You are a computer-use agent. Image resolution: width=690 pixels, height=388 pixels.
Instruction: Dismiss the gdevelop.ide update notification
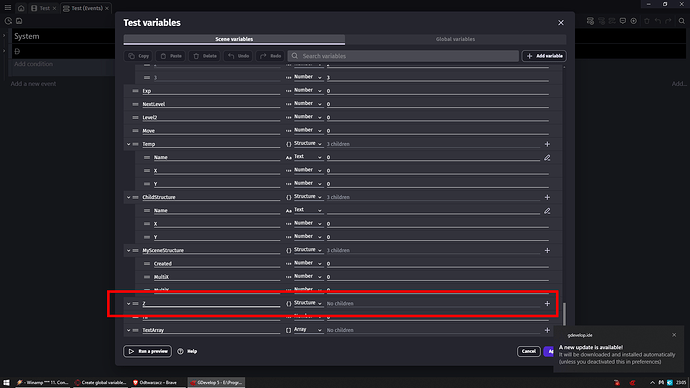click(x=674, y=335)
